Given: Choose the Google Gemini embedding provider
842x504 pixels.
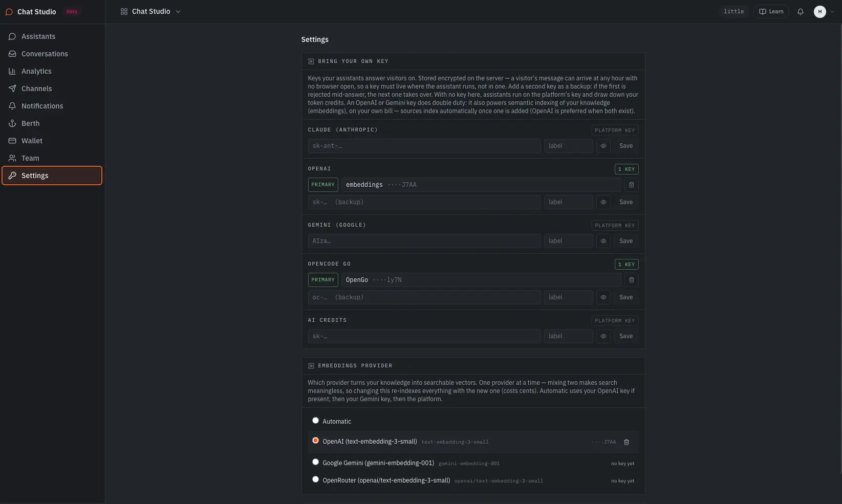Looking at the screenshot, I should click(315, 462).
